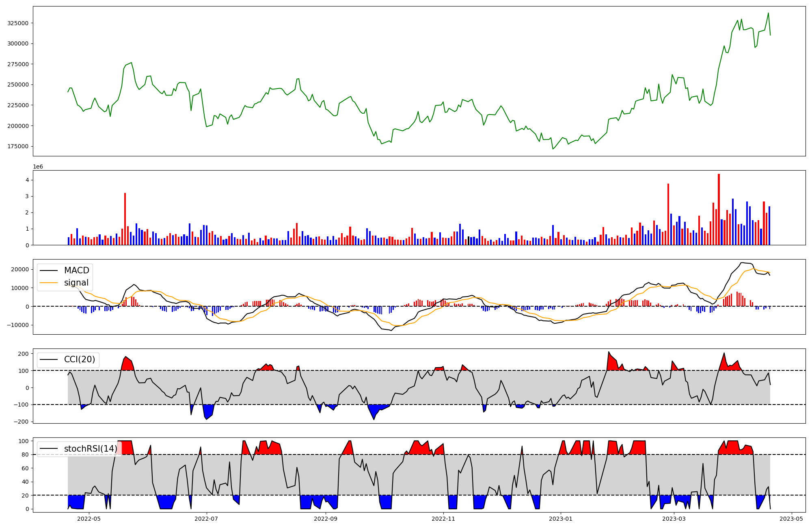Image resolution: width=812 pixels, height=528 pixels.
Task: Click the 175000 price axis label
Action: 18,146
